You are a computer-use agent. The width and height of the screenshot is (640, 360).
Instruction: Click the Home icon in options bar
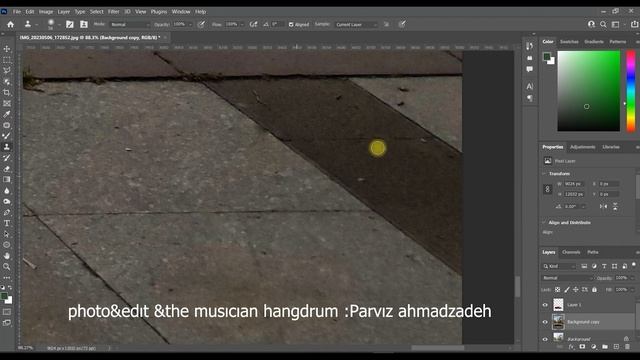coord(11,24)
